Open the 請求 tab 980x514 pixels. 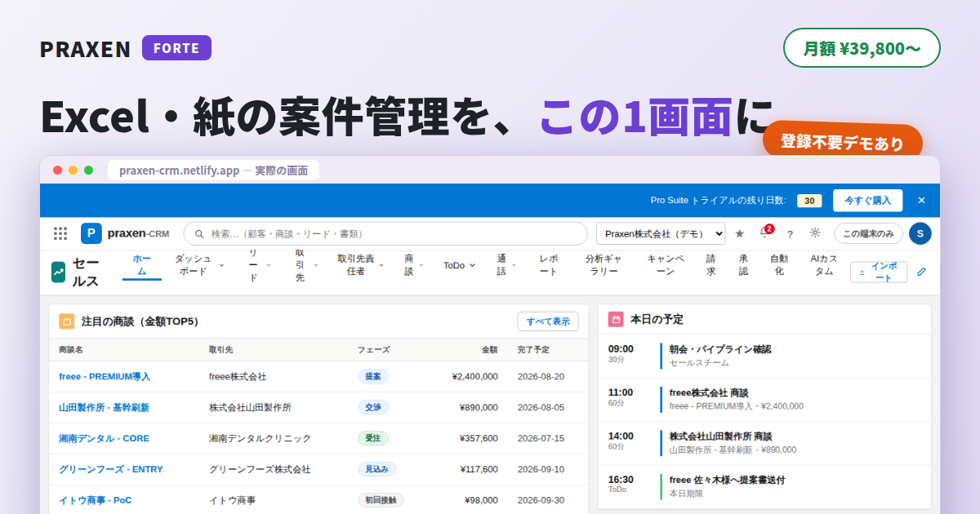(x=711, y=265)
